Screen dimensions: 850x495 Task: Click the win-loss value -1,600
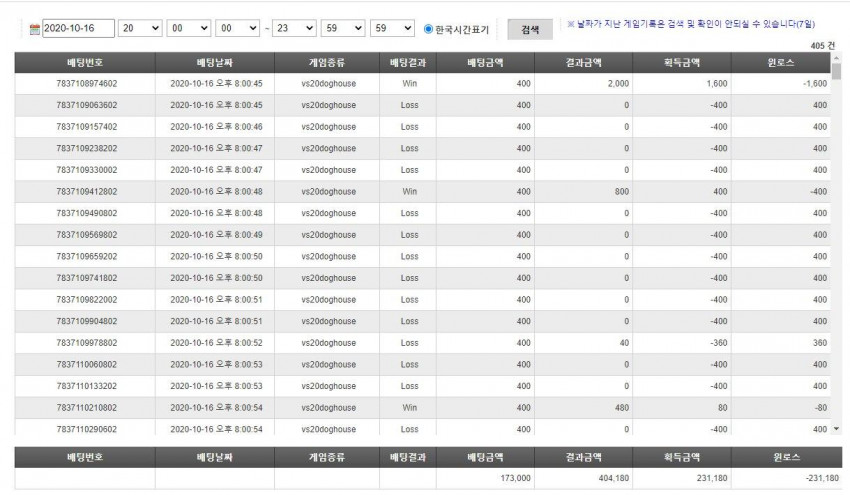[x=815, y=83]
